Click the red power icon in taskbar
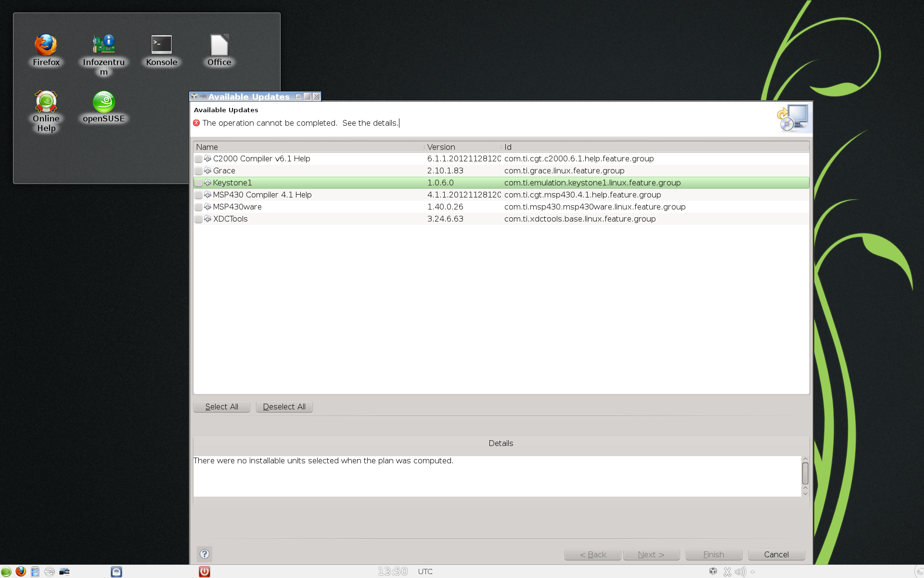 click(205, 571)
